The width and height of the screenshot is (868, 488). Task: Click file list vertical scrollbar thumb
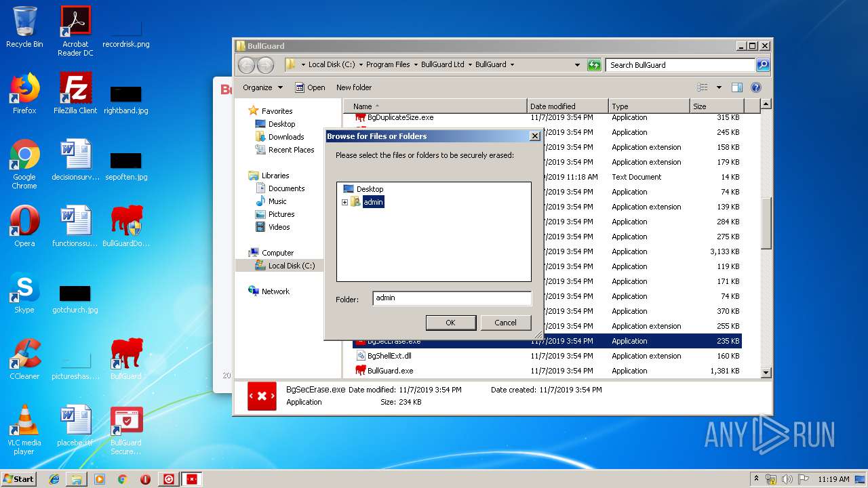[x=766, y=224]
